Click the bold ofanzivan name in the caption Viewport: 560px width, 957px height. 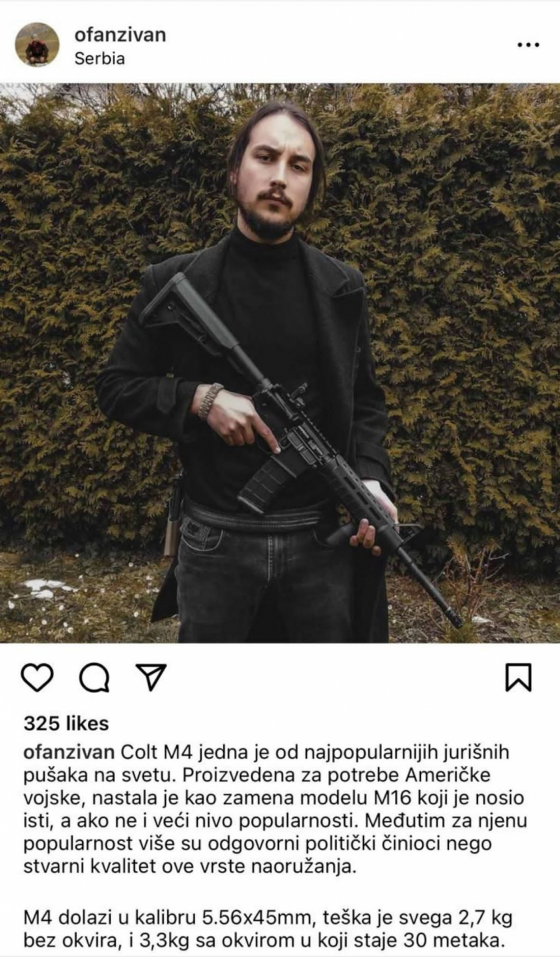[69, 752]
